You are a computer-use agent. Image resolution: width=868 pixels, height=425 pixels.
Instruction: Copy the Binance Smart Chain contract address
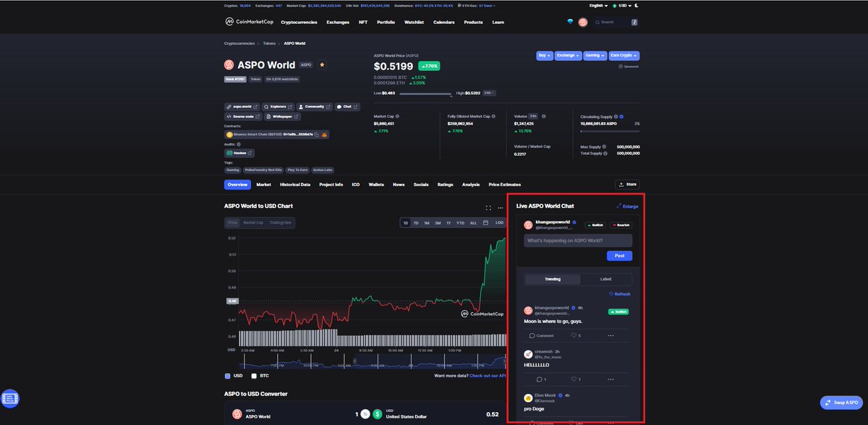click(x=316, y=134)
